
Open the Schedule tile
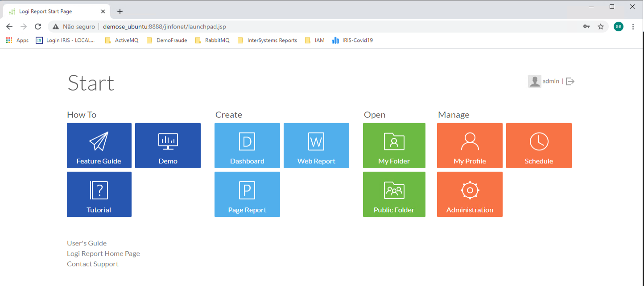pos(539,145)
